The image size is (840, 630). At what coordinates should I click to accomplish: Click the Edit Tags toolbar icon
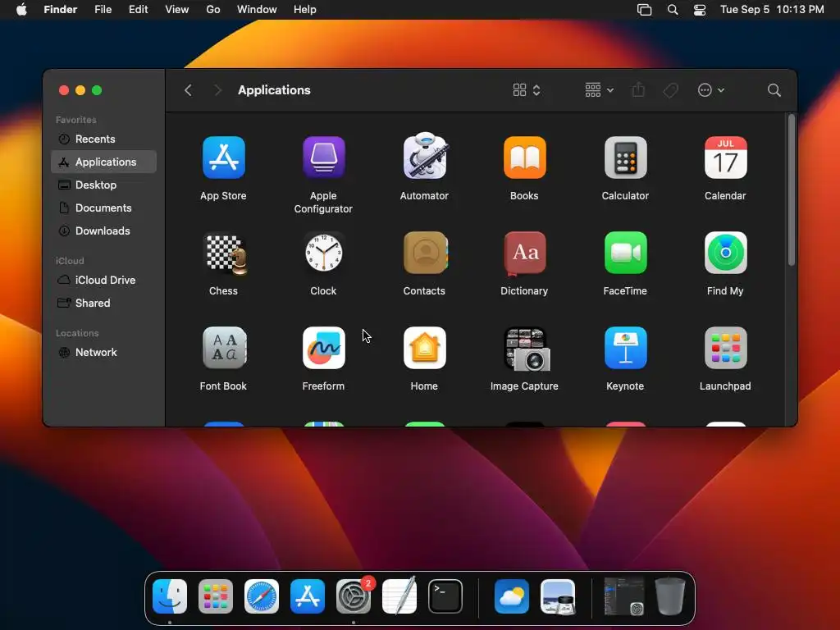670,90
